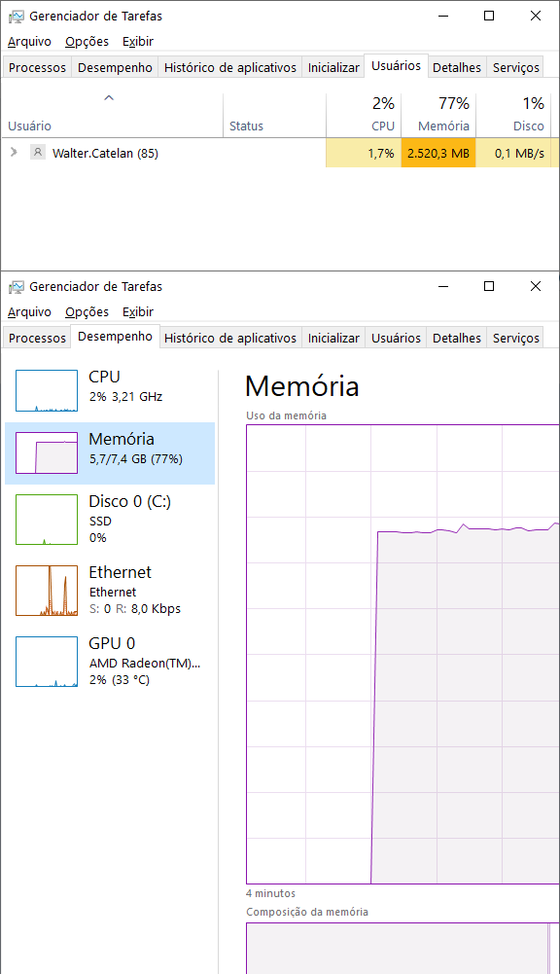Viewport: 560px width, 974px height.
Task: Click the Status column header
Action: pos(247,126)
